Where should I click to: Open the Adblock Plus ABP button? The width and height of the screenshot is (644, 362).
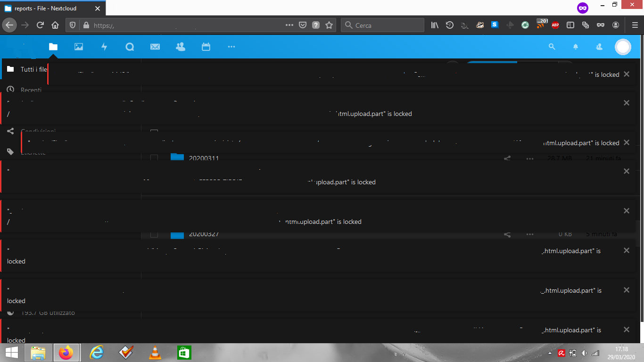[555, 25]
